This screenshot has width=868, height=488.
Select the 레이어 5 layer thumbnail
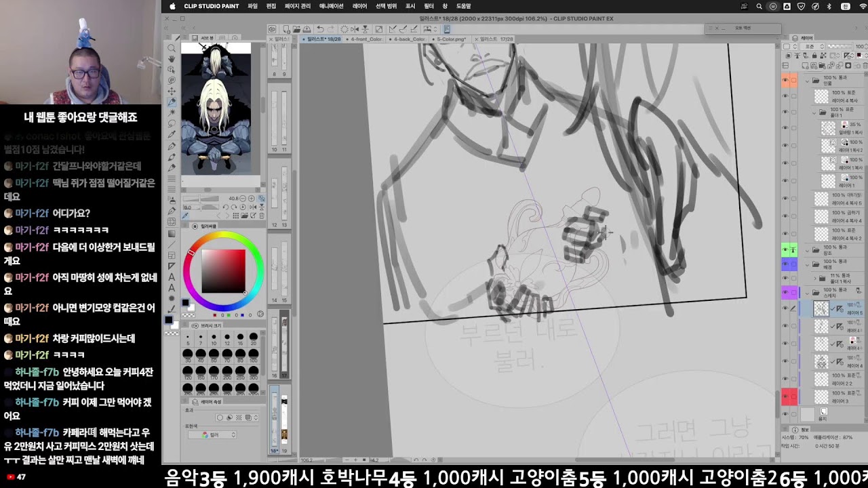821,309
